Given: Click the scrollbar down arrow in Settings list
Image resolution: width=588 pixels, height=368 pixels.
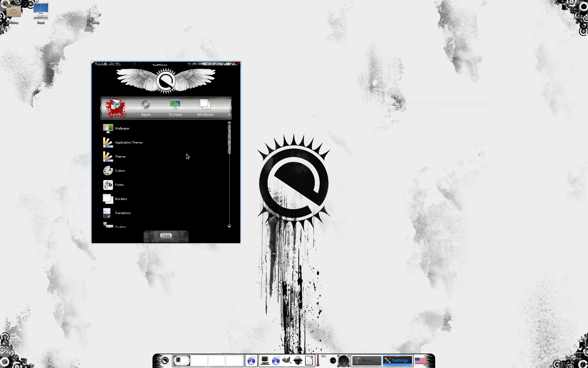Looking at the screenshot, I should [229, 226].
